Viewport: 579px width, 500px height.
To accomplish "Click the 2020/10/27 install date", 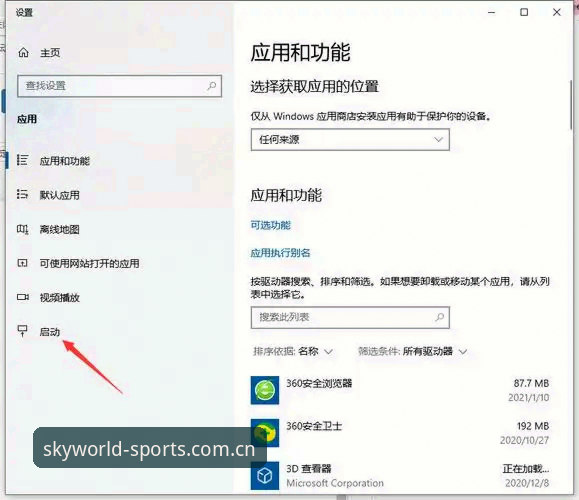I will point(524,440).
